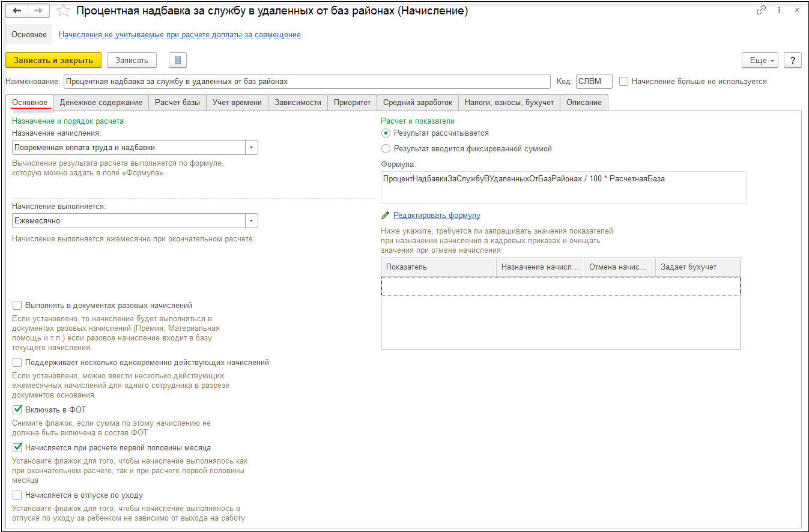Click the Назначение начисл... column header
Image resolution: width=809 pixels, height=532 pixels.
point(540,267)
